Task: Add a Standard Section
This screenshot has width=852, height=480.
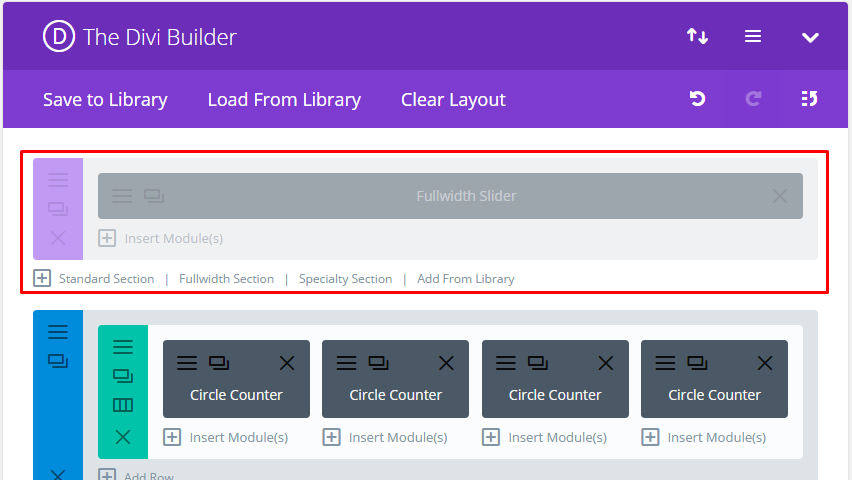Action: [106, 278]
